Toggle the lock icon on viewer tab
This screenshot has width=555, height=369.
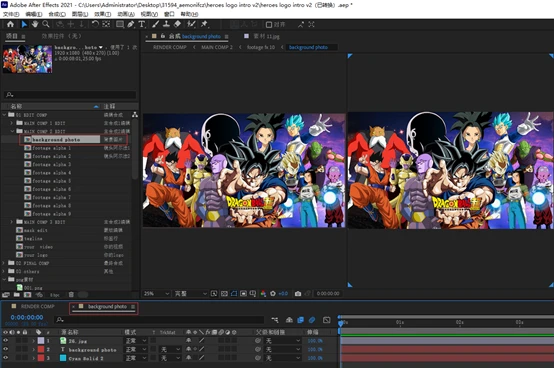tap(163, 36)
